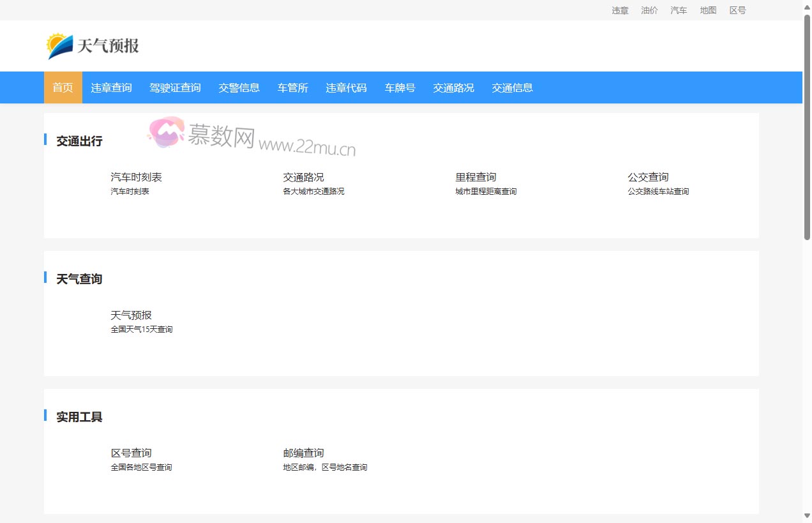Open 公交查询 bus route lookup

pos(647,177)
